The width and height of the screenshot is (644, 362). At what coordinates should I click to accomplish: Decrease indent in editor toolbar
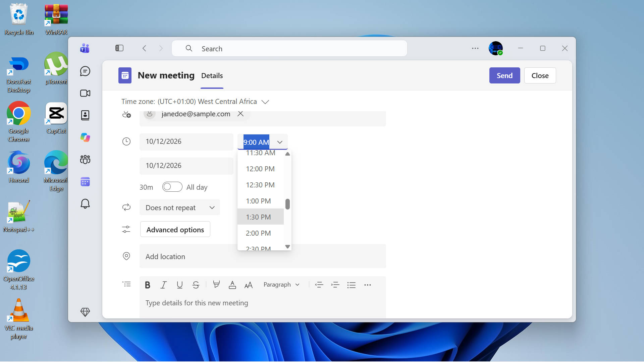pyautogui.click(x=319, y=285)
